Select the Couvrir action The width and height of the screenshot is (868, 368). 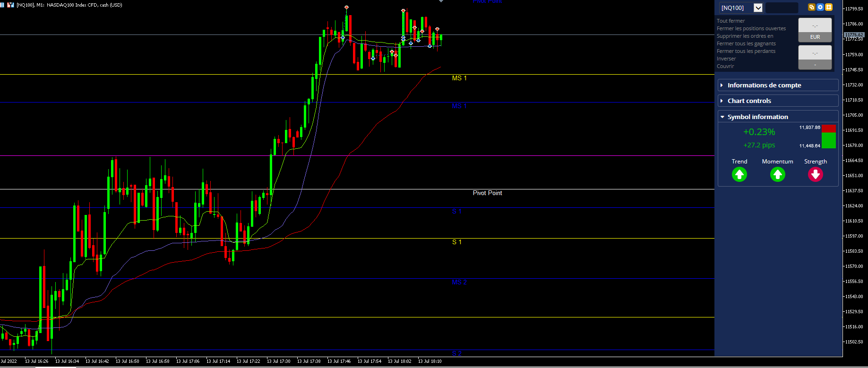[x=725, y=66]
